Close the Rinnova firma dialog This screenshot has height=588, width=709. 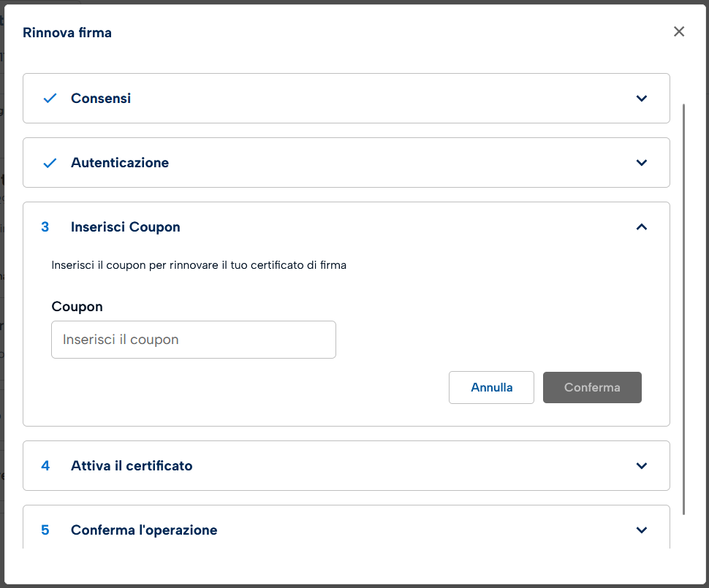(x=679, y=31)
